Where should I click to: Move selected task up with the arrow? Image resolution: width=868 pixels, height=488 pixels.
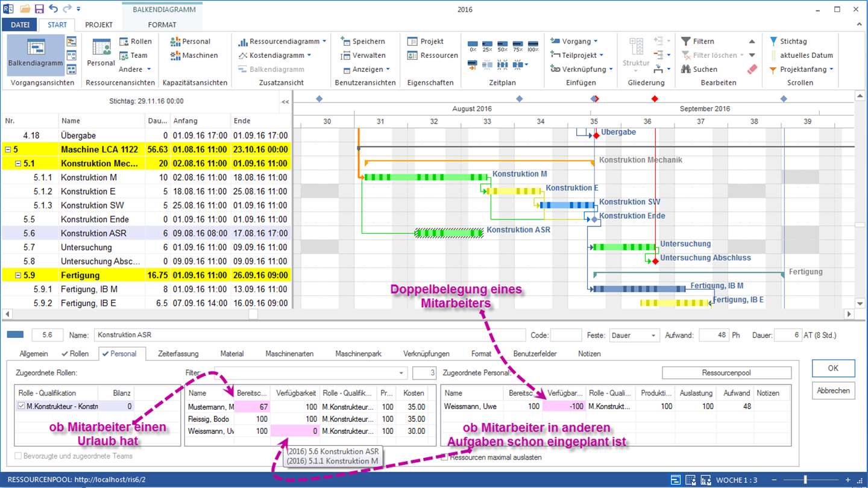[x=752, y=42]
